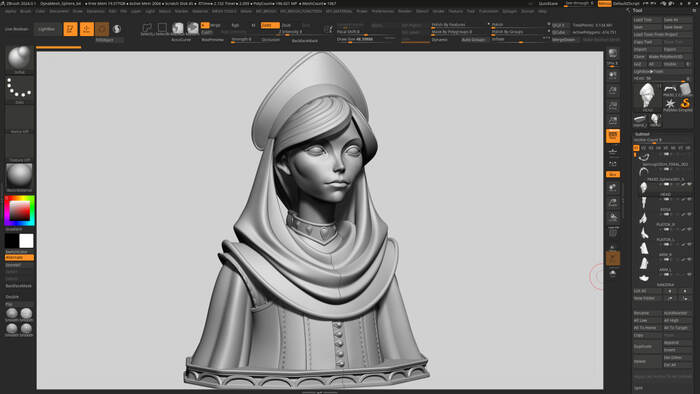Viewport: 700px width, 394px height.
Task: Click the LightBox button
Action: pyautogui.click(x=46, y=29)
